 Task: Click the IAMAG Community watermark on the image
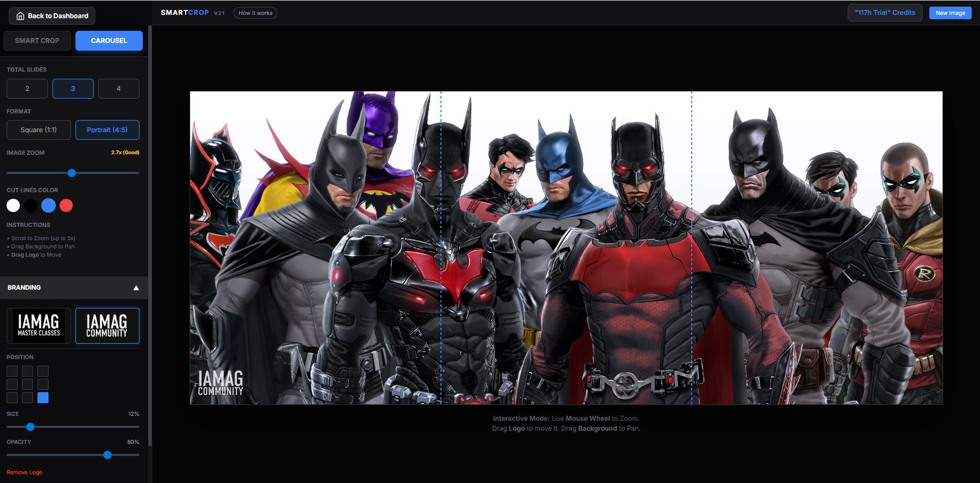220,383
